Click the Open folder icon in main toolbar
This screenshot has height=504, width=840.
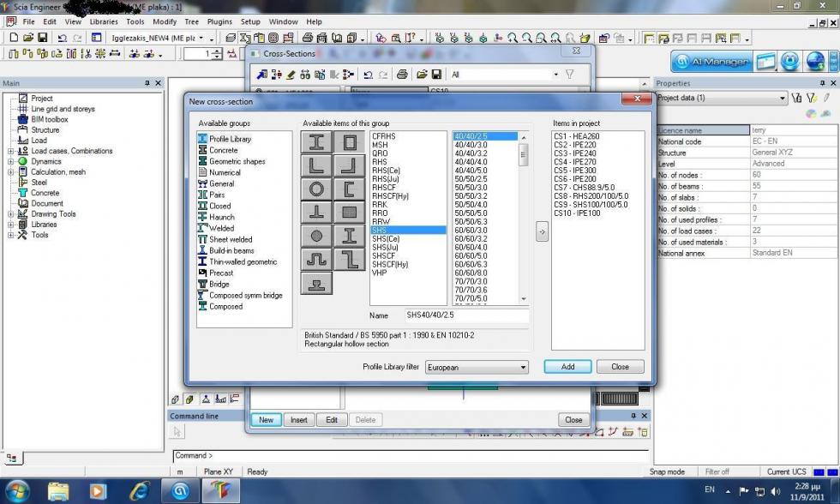click(27, 38)
